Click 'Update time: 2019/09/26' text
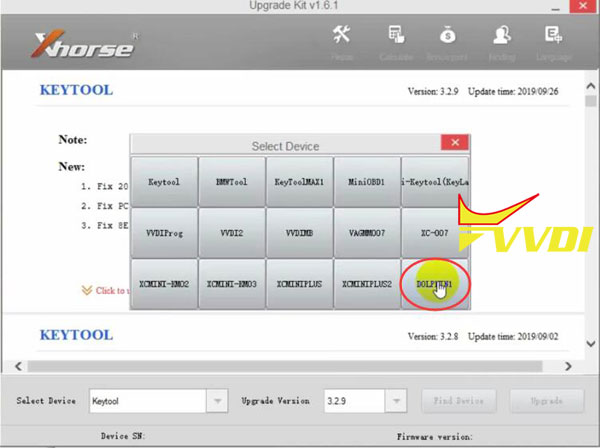The height and width of the screenshot is (448, 600). (x=513, y=92)
